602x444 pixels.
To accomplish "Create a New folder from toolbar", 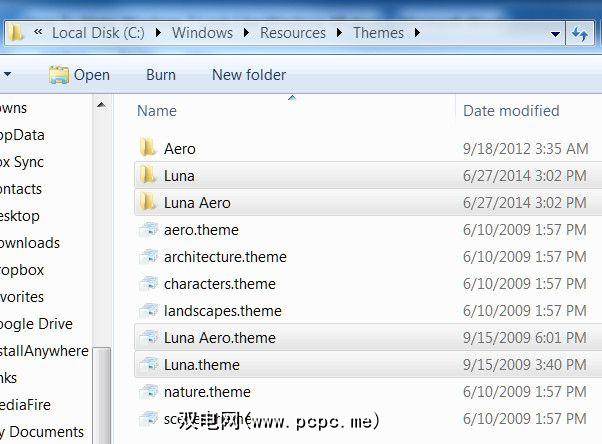I will pyautogui.click(x=249, y=75).
